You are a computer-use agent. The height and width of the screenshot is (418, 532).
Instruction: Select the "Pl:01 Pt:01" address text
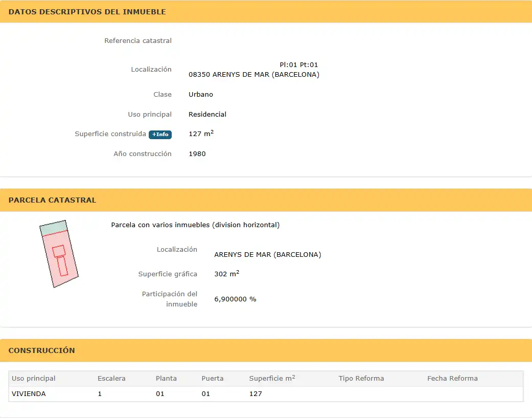point(298,64)
